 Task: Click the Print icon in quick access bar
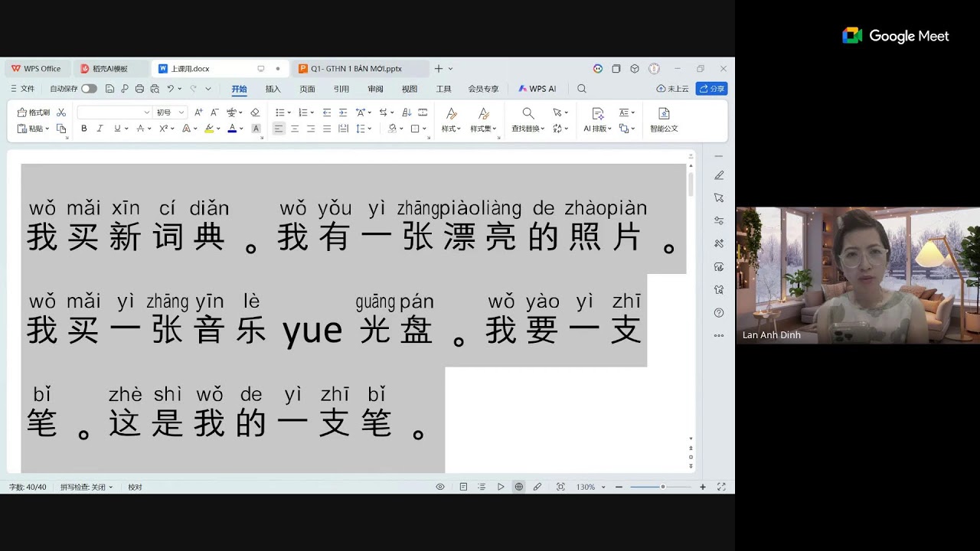coord(139,89)
